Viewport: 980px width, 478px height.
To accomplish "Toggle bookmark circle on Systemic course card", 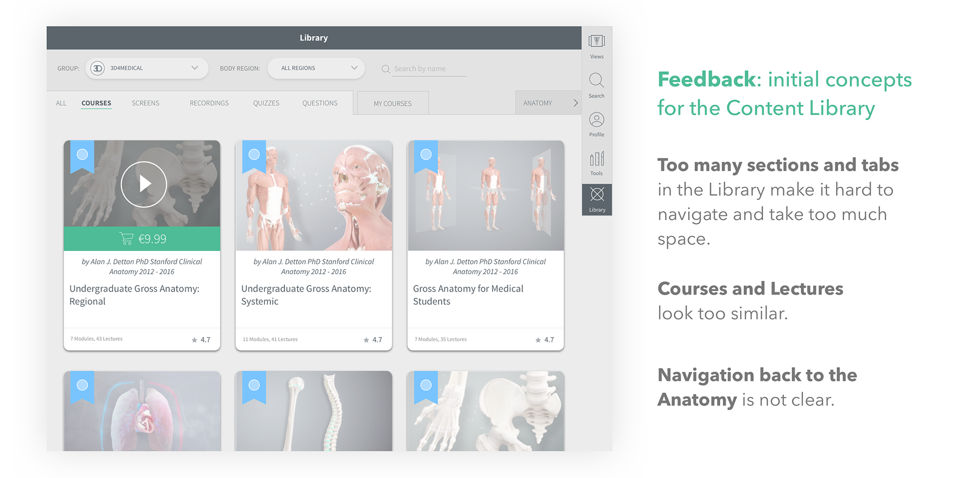I will tap(254, 154).
